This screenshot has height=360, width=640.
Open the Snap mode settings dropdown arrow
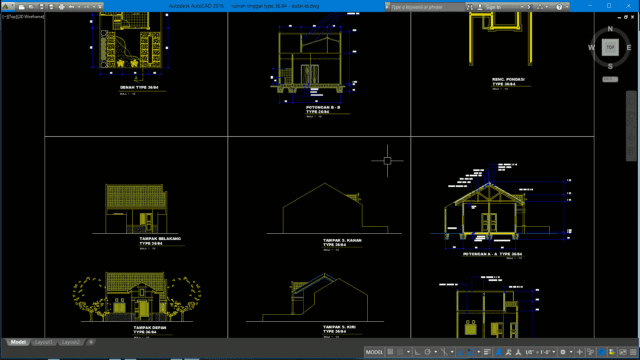tap(409, 352)
